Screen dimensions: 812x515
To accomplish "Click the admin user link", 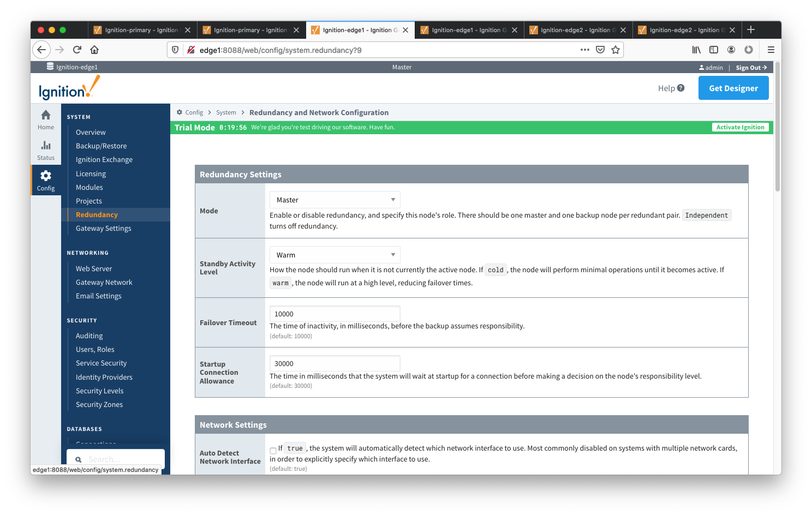I will point(711,68).
